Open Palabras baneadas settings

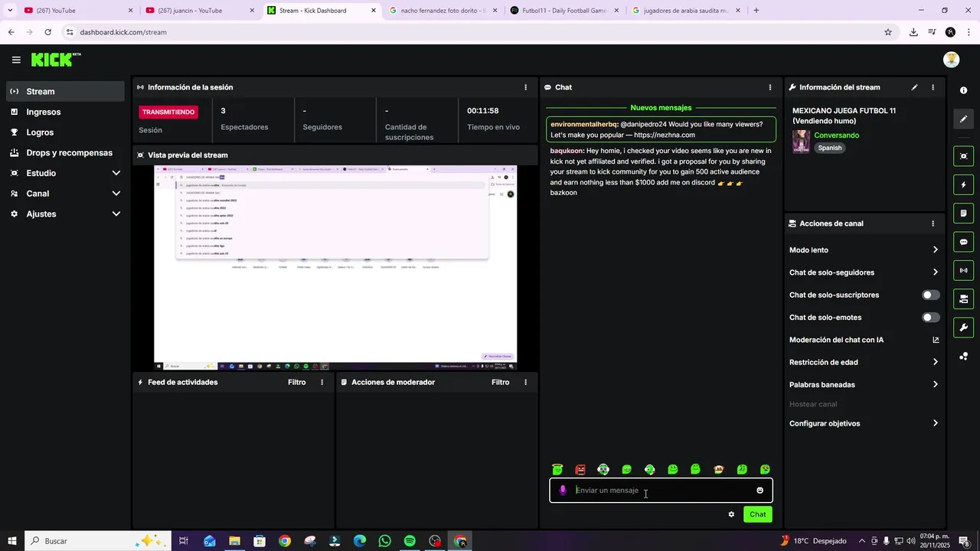[864, 384]
